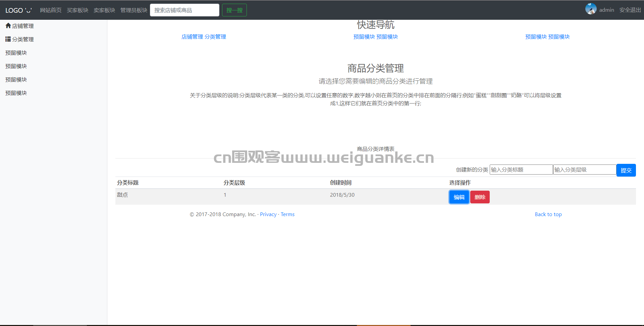Open the 卖家板块 nav item
Screen dimensions: 644x326
104,10
